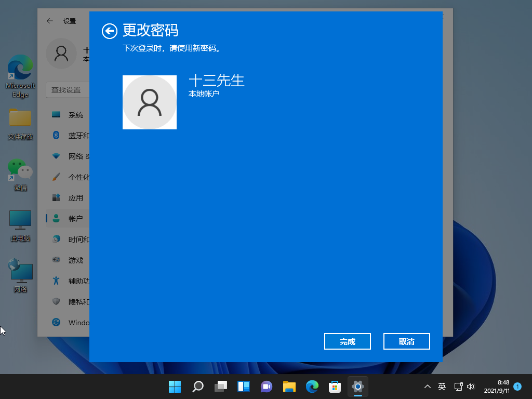This screenshot has height=399, width=532.
Task: Click the 完成 button to confirm
Action: [x=347, y=341]
